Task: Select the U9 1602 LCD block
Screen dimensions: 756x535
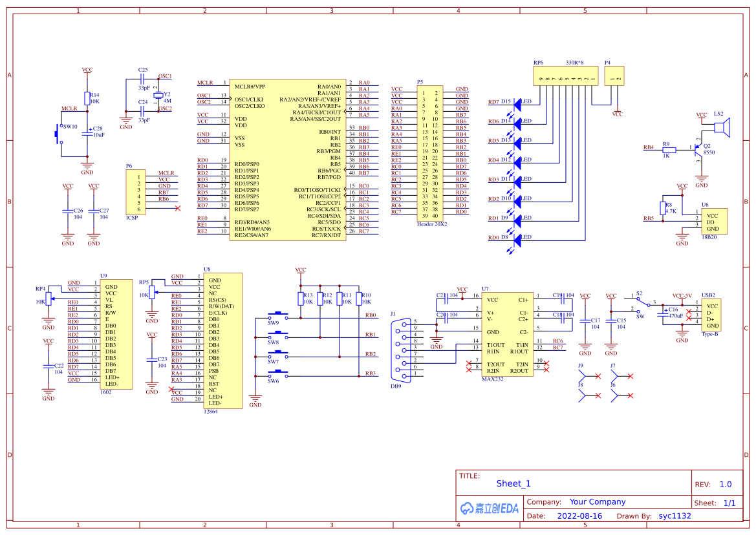Action: [116, 334]
